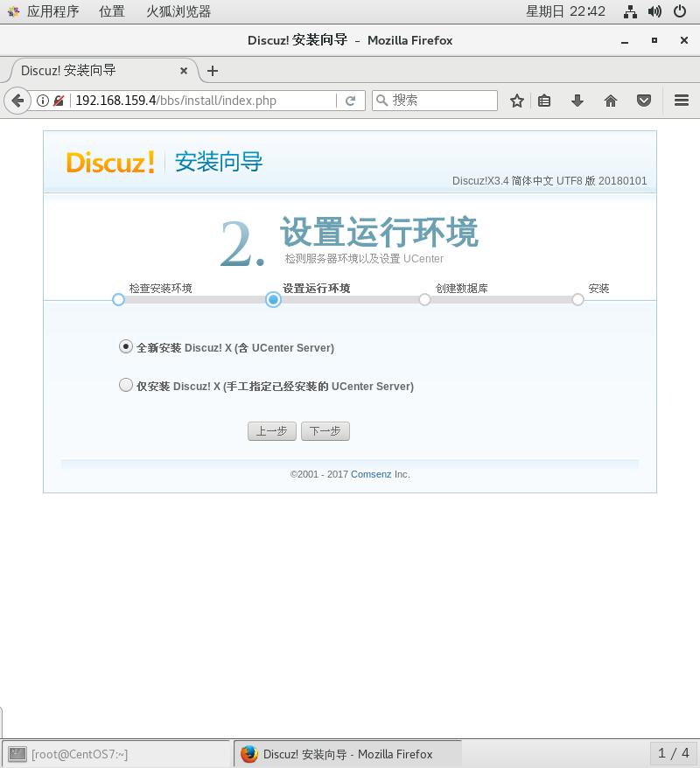Open the downloads arrow icon
This screenshot has height=768, width=700.
point(577,101)
